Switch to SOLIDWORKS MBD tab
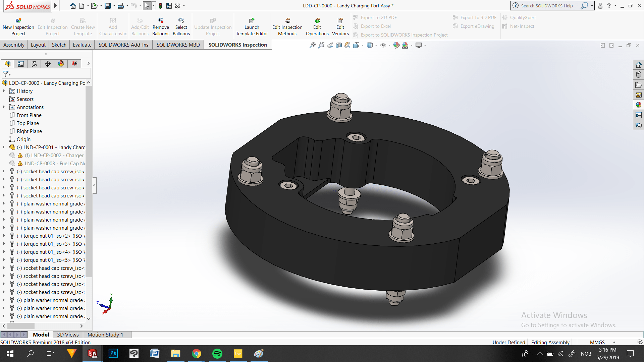This screenshot has width=644, height=362. pos(178,45)
